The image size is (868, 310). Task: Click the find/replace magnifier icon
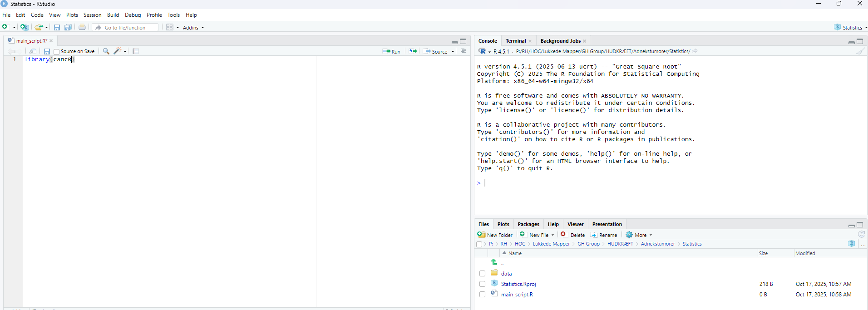point(106,51)
